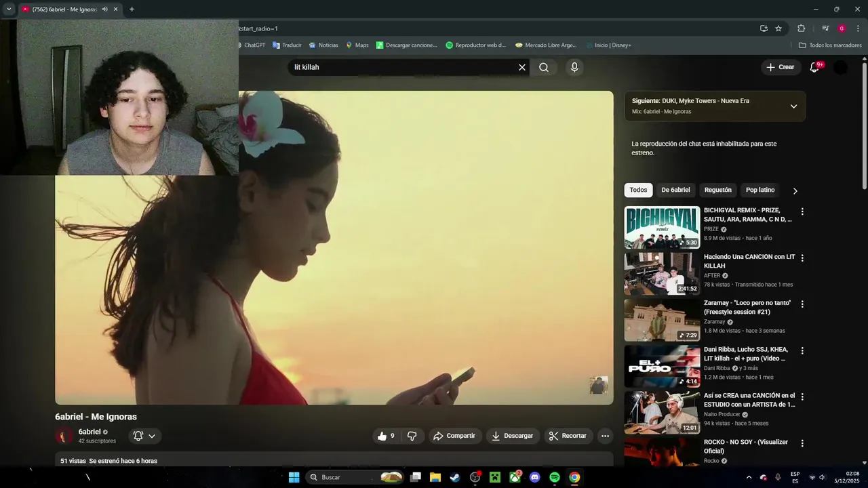The height and width of the screenshot is (488, 868).
Task: Like the video with the thumbs-up button
Action: (386, 436)
